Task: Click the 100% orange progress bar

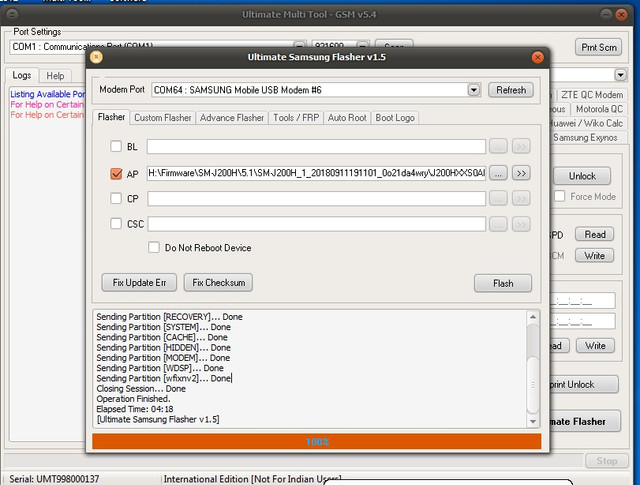Action: pyautogui.click(x=317, y=441)
